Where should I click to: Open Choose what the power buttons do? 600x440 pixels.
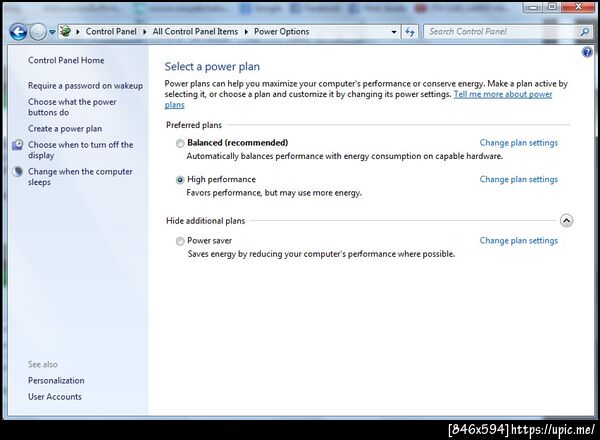point(72,107)
